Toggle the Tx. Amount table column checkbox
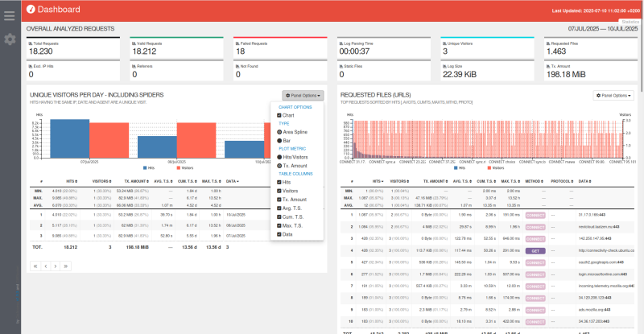The image size is (644, 334). pos(279,199)
